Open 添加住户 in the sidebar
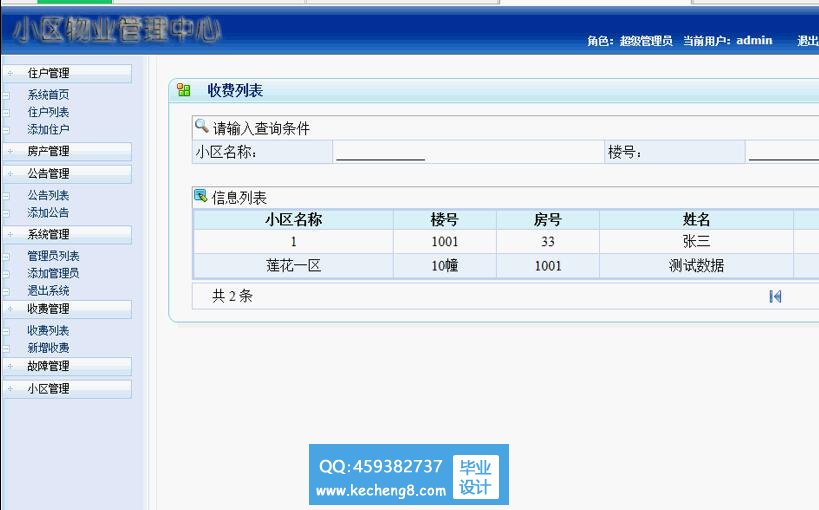The image size is (819, 510). click(48, 129)
